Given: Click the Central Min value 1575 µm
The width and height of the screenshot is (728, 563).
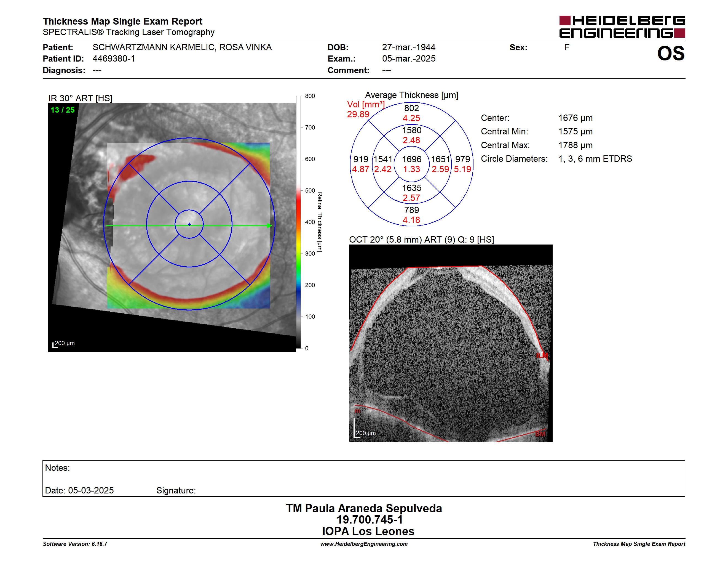Looking at the screenshot, I should [x=575, y=131].
